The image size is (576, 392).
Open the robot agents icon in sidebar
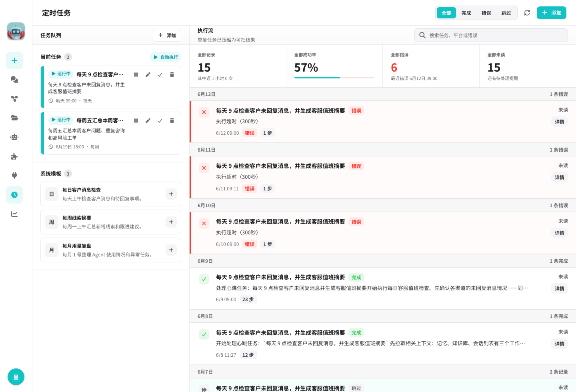click(x=14, y=137)
